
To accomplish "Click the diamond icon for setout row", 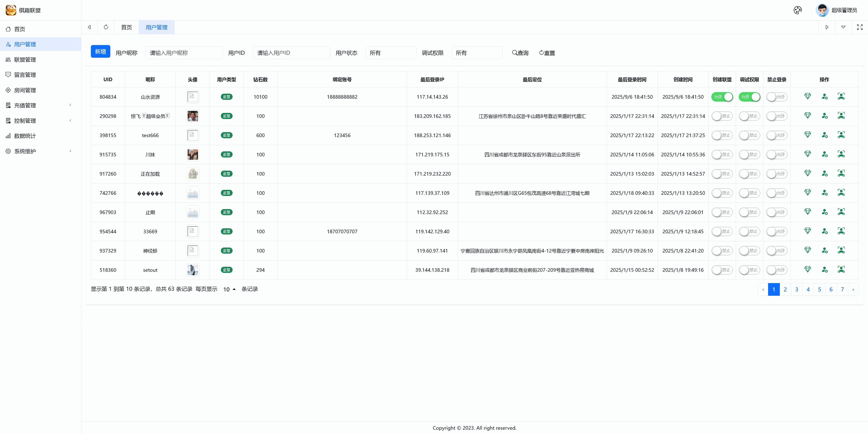I will (807, 269).
